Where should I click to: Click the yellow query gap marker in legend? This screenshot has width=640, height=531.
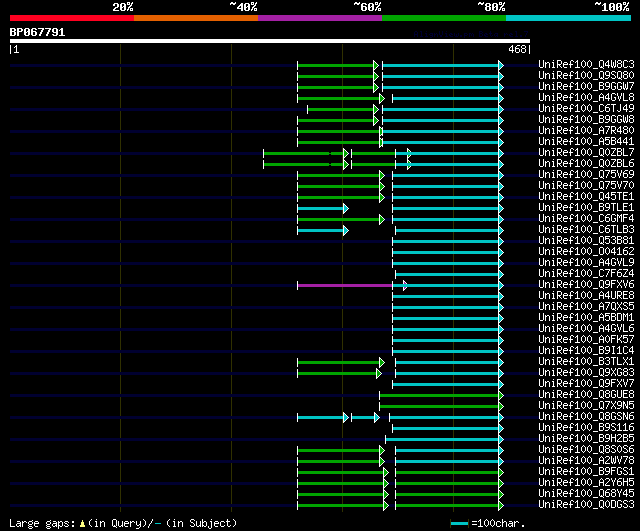tap(82, 524)
